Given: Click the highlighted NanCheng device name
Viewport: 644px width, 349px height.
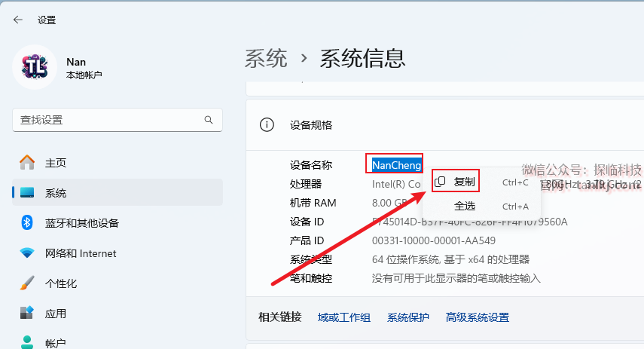Looking at the screenshot, I should coord(396,165).
